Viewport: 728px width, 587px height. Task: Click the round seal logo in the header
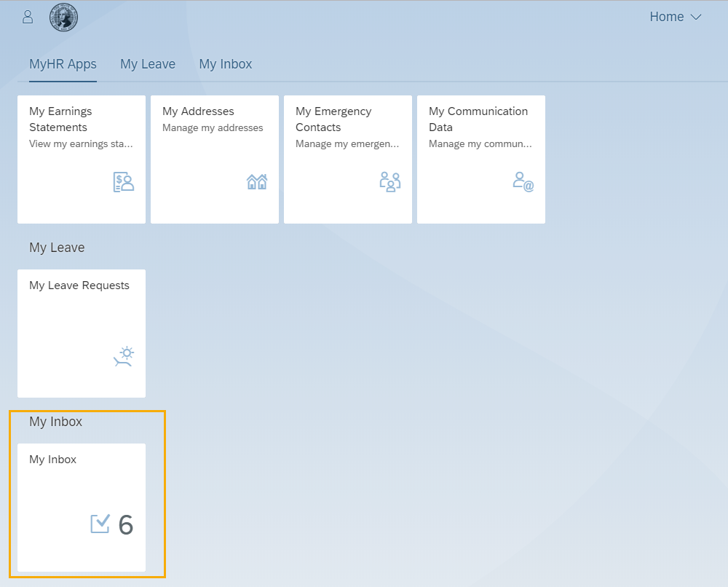point(63,17)
